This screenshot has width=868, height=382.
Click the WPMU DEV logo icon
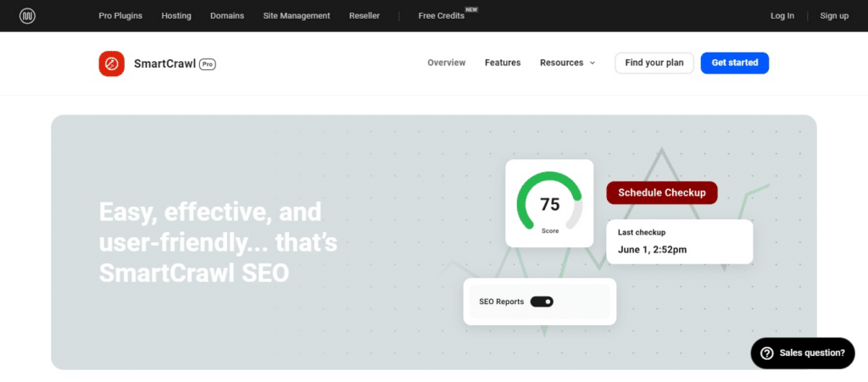[x=27, y=16]
